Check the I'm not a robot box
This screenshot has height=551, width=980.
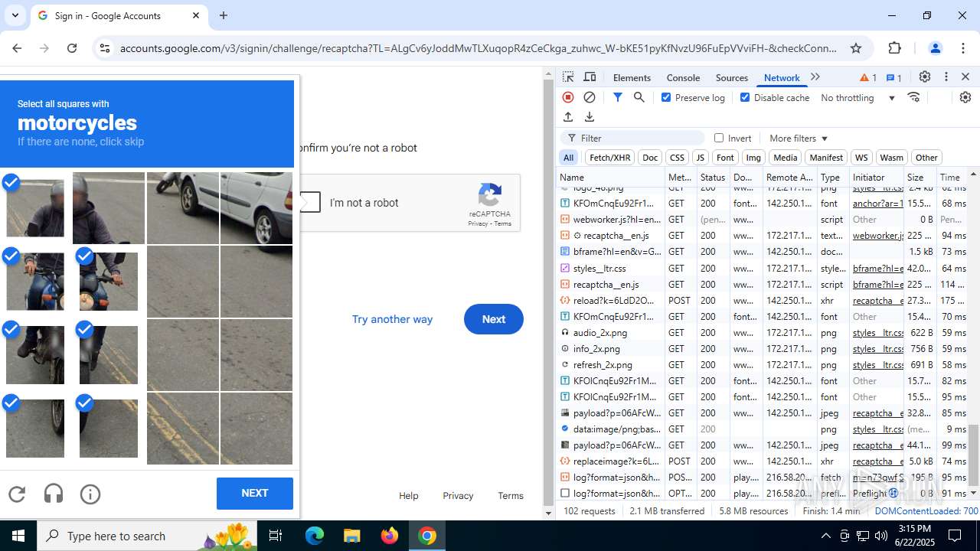point(309,202)
